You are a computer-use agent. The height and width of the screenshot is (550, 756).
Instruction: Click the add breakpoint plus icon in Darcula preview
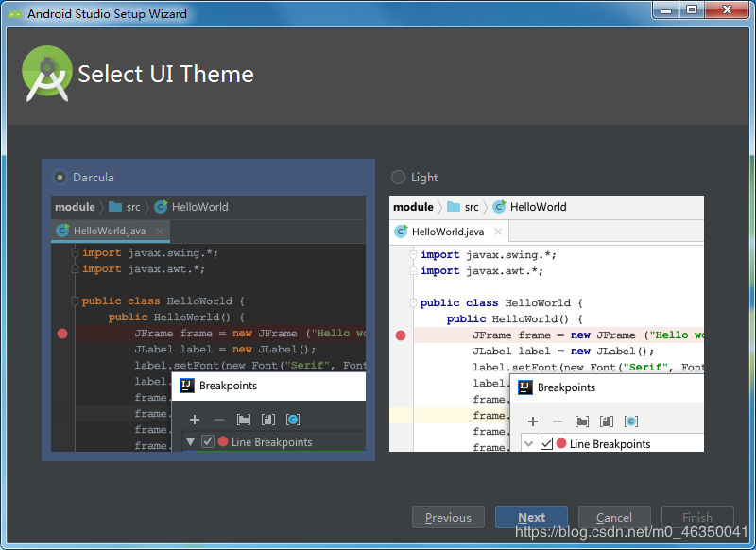click(x=195, y=420)
